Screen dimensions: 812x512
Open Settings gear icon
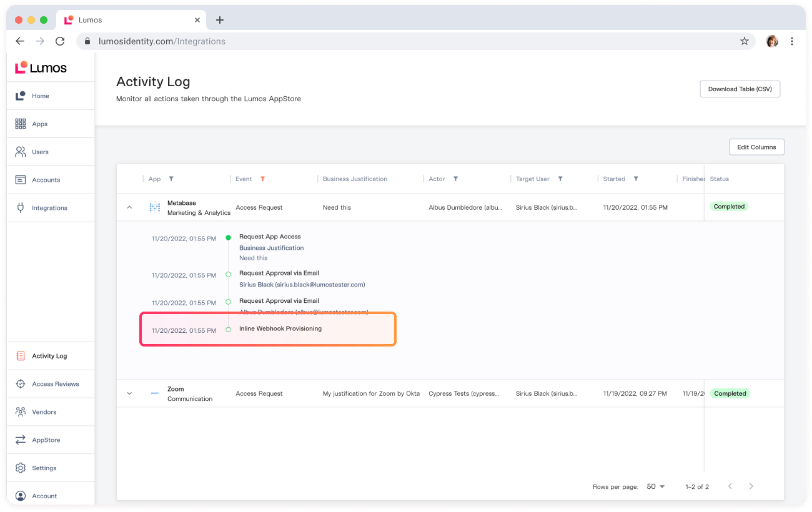click(x=21, y=468)
